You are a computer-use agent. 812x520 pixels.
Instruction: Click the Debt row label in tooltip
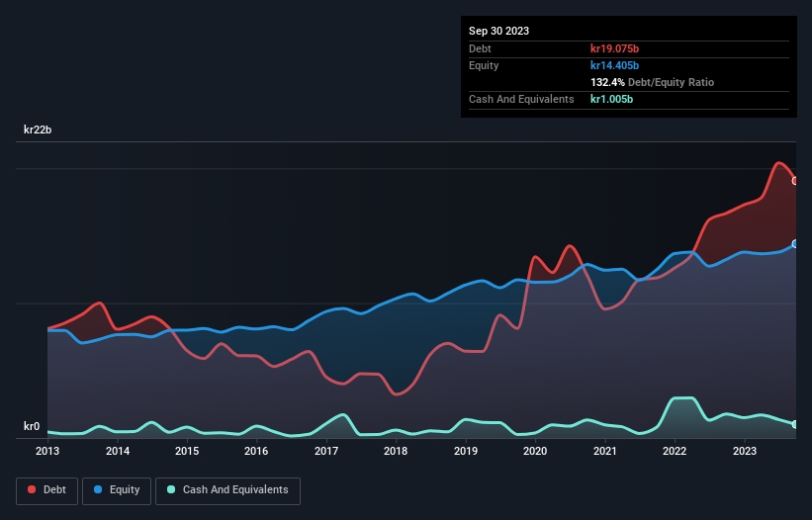click(x=480, y=48)
